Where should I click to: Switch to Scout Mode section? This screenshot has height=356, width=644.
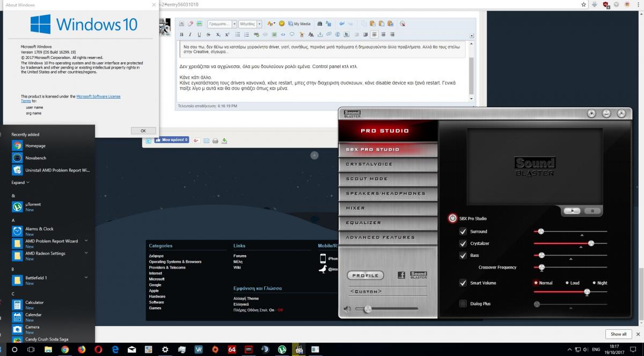pyautogui.click(x=388, y=179)
